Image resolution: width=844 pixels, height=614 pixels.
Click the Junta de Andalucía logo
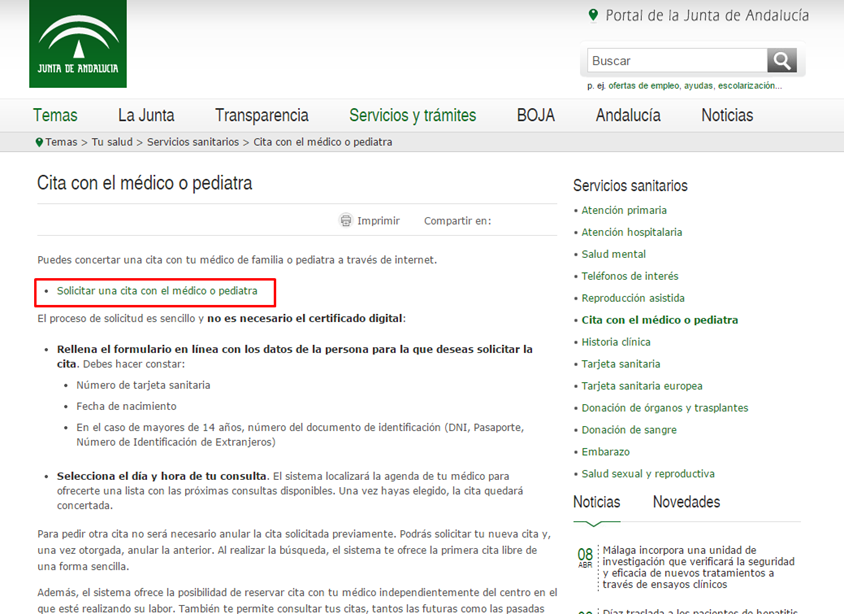point(78,43)
